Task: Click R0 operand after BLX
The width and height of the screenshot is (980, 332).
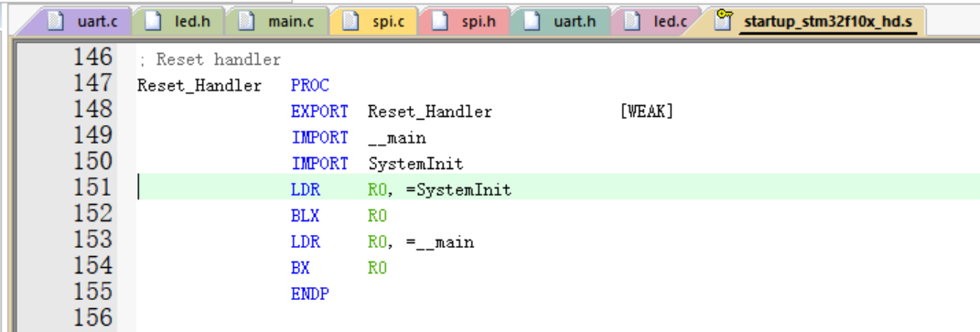Action: pos(378,216)
